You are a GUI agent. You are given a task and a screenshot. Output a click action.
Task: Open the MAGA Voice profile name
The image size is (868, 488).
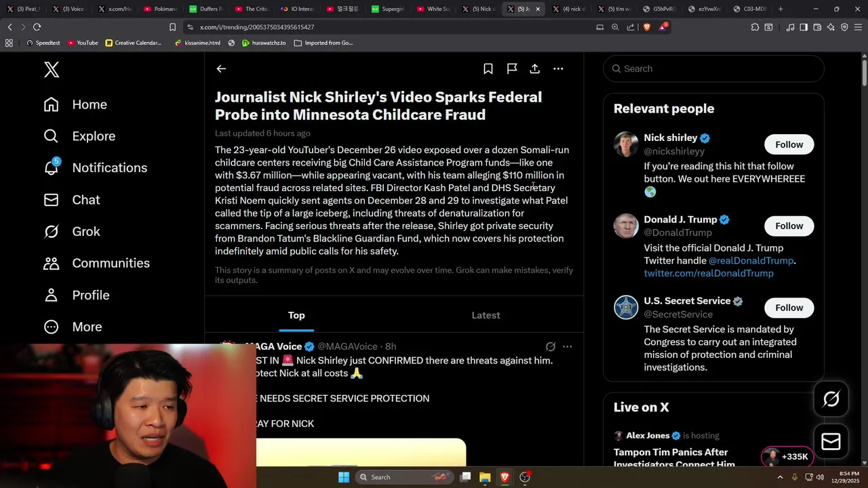click(273, 346)
